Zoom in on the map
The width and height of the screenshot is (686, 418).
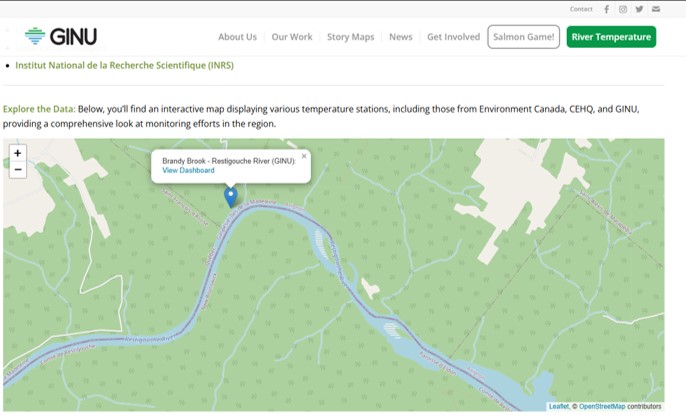pos(18,153)
